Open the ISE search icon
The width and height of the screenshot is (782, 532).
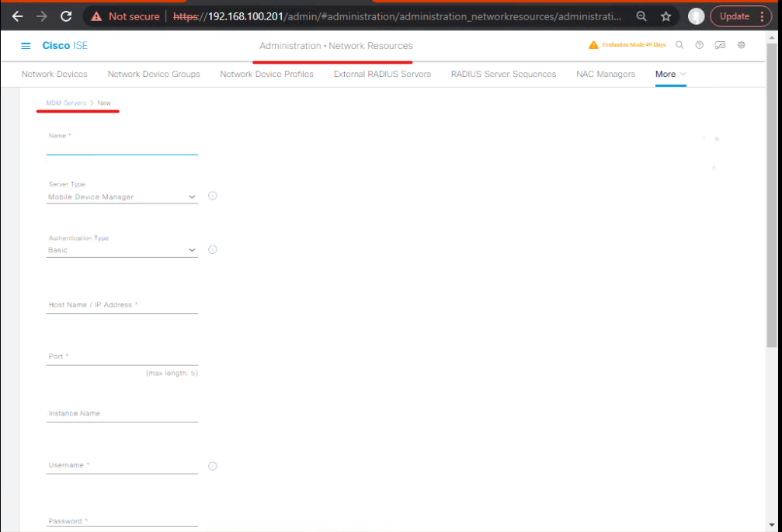click(679, 45)
